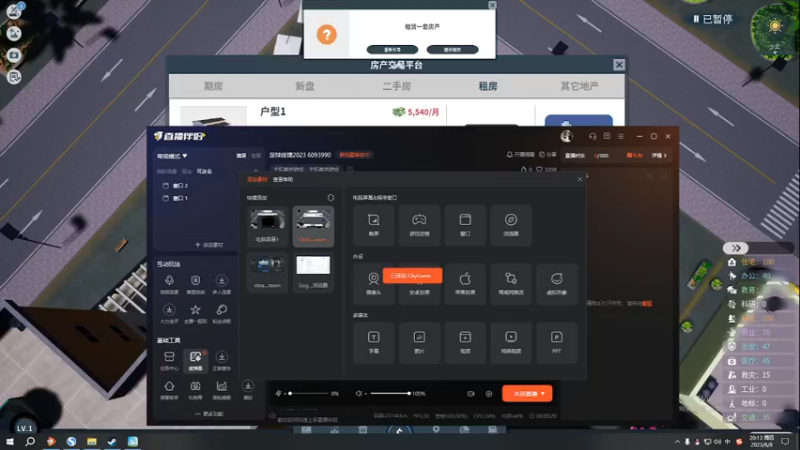Click the add material plus button
This screenshot has width=800, height=450.
(209, 245)
